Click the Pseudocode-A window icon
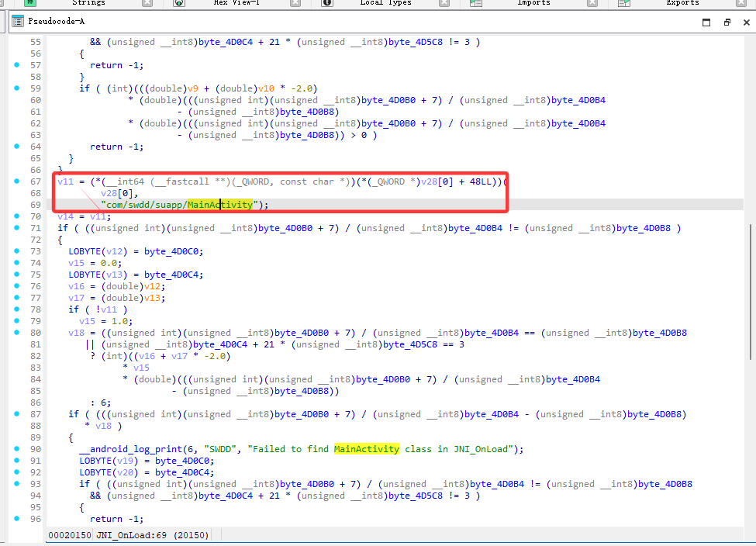 coord(17,21)
